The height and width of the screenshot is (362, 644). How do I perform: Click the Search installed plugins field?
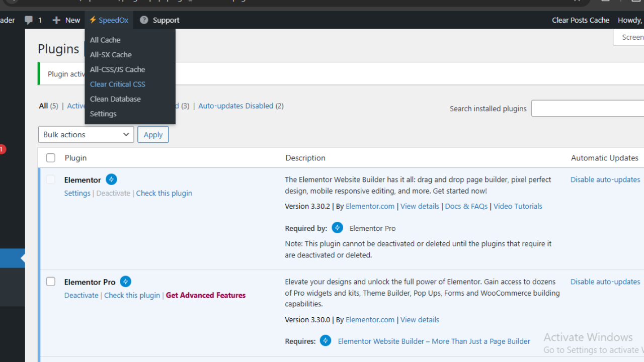click(587, 109)
